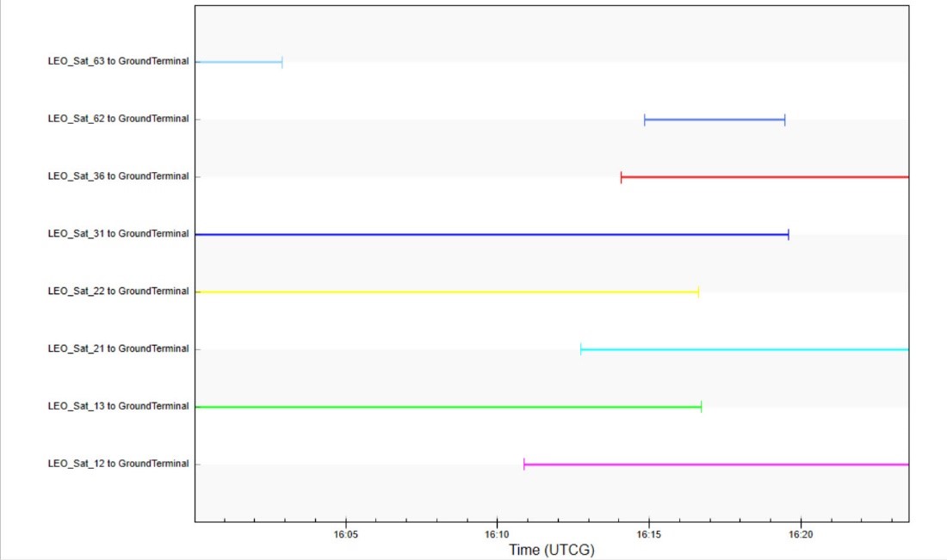Select the LEO_Sat_31 to GroundTerminal label
This screenshot has width=947, height=560.
coord(119,233)
